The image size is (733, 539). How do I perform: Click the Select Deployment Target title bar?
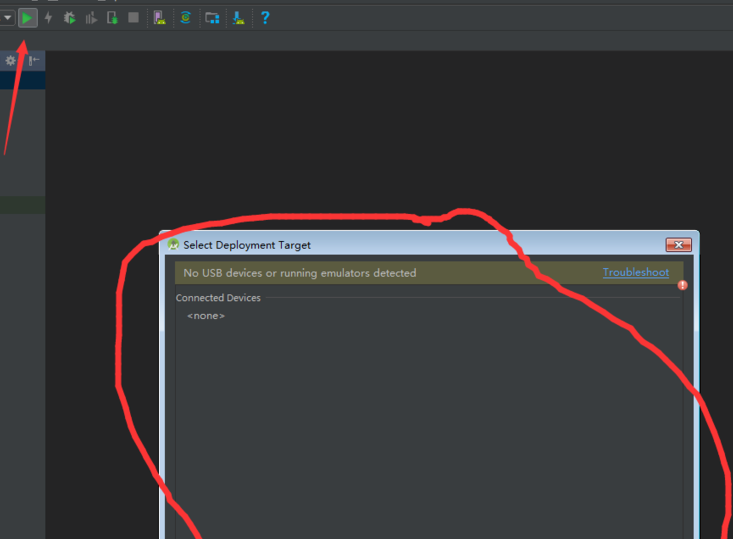(x=400, y=245)
